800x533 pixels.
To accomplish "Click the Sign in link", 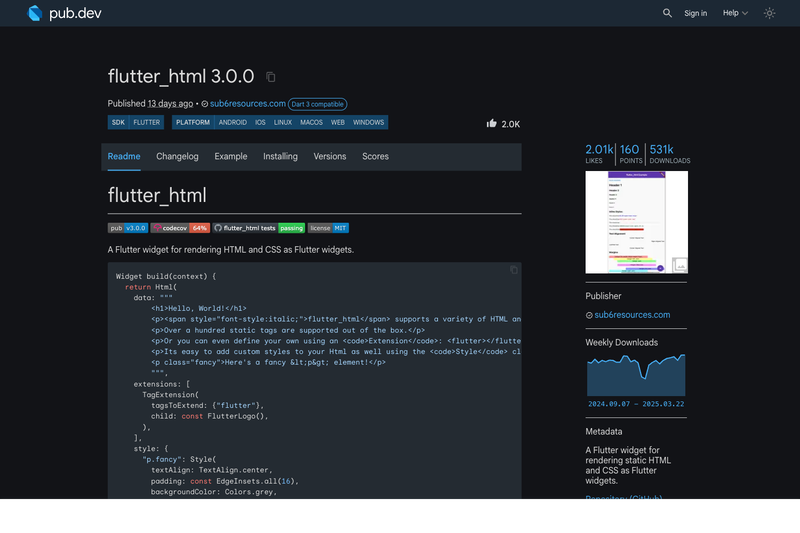I will click(x=695, y=13).
